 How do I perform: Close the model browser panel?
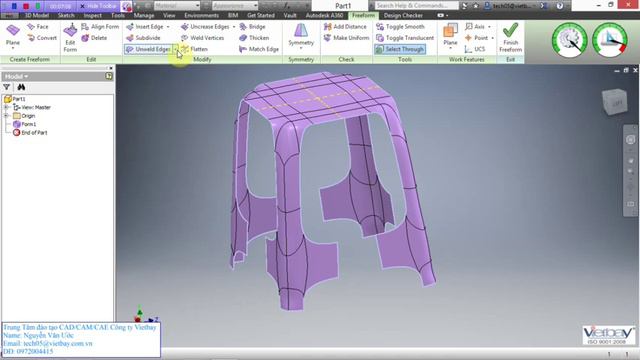click(111, 68)
